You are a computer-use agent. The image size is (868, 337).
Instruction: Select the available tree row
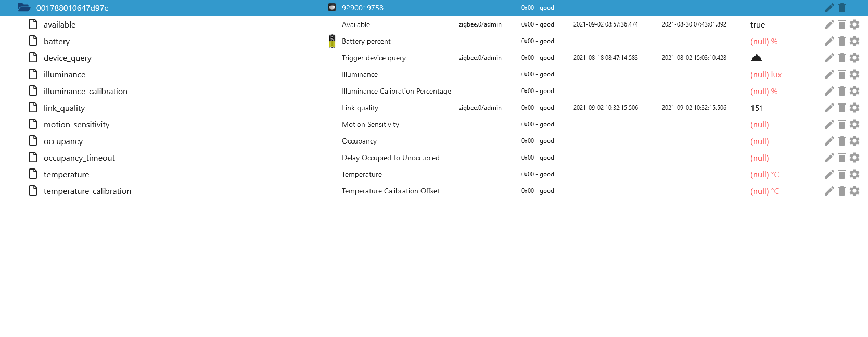[x=434, y=24]
